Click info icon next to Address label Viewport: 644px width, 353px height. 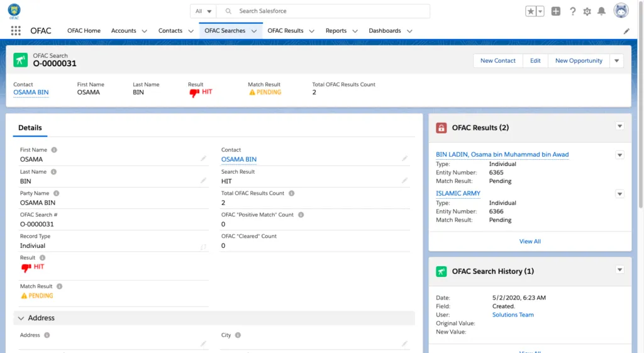tap(47, 335)
